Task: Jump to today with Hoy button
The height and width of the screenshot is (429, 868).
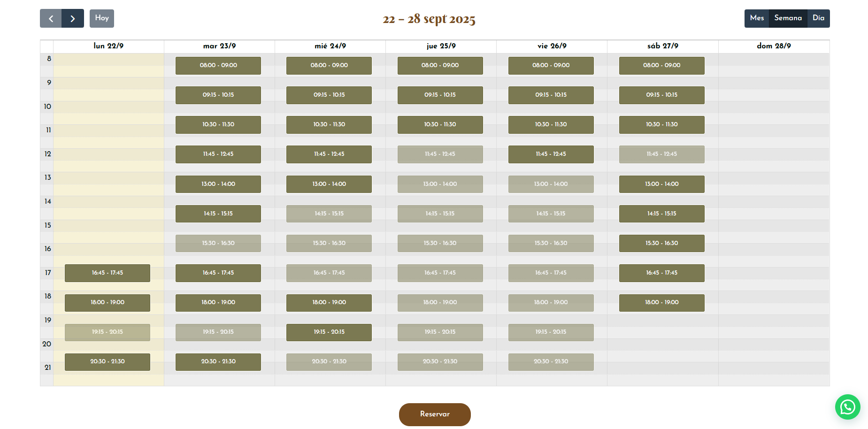Action: pyautogui.click(x=102, y=18)
